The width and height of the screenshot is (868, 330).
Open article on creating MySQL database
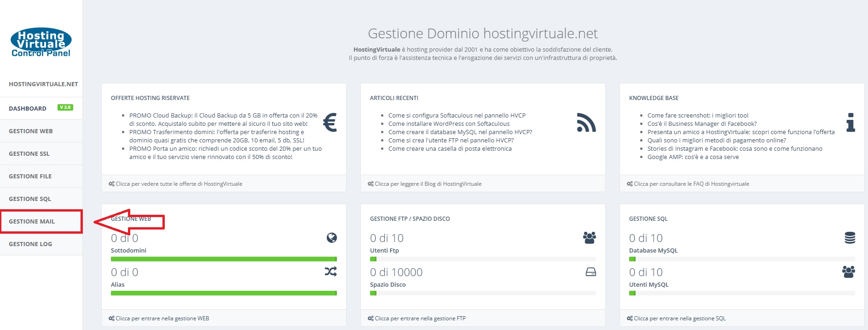click(460, 132)
